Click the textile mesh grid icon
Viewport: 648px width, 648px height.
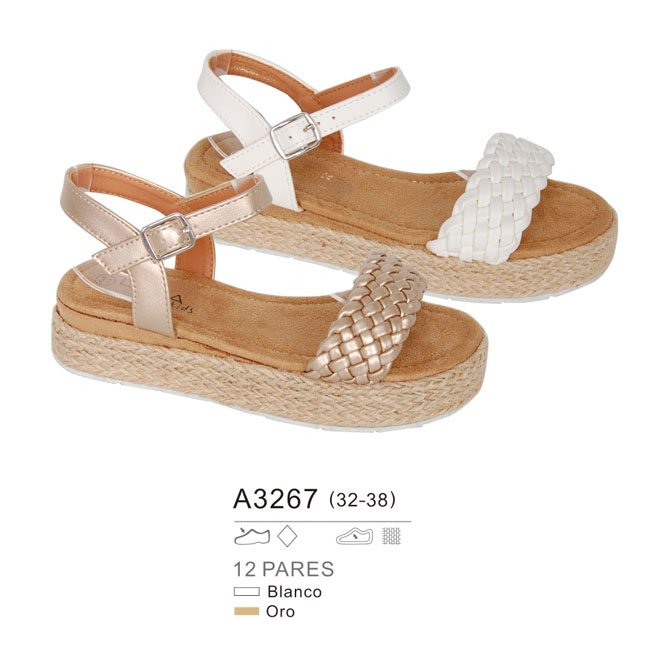pyautogui.click(x=391, y=536)
